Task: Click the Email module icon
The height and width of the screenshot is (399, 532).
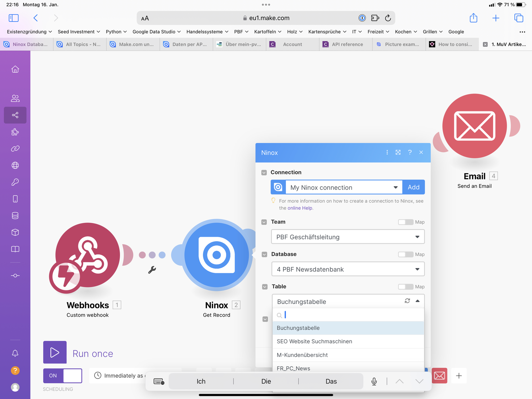Action: [474, 126]
